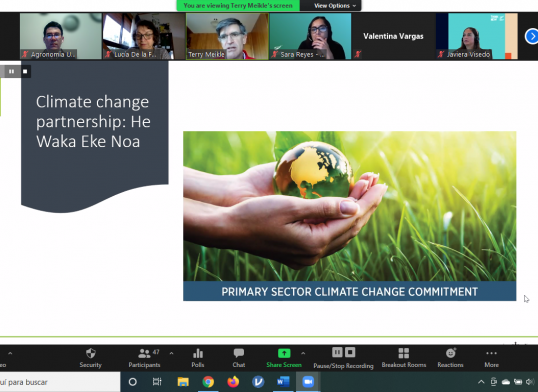Open the Participants panel

(x=144, y=358)
